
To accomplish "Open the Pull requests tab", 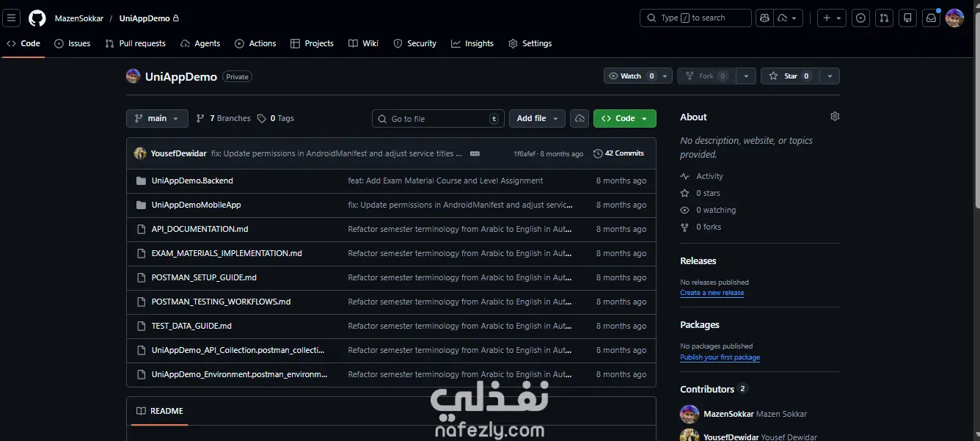I will coord(136,43).
